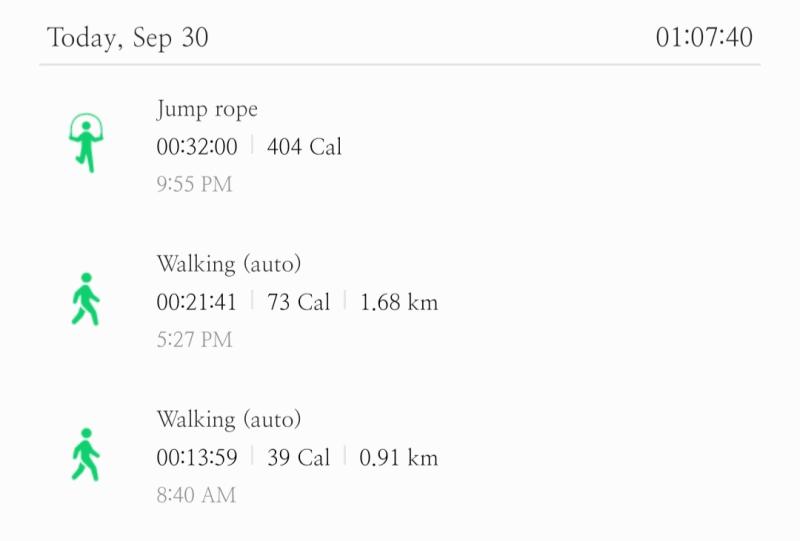Tap the 404 Cal calorie value

click(304, 147)
